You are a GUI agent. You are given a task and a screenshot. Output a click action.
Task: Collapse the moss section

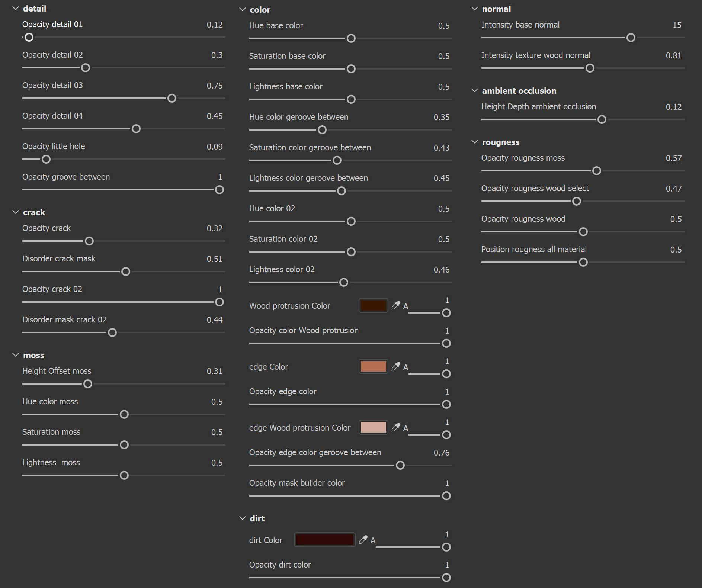pyautogui.click(x=16, y=355)
